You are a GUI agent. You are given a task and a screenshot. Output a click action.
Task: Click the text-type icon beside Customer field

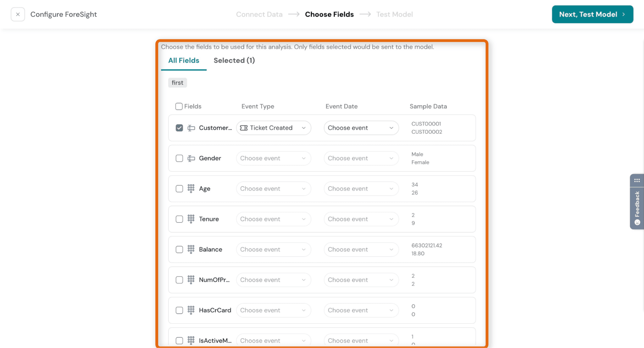point(191,128)
